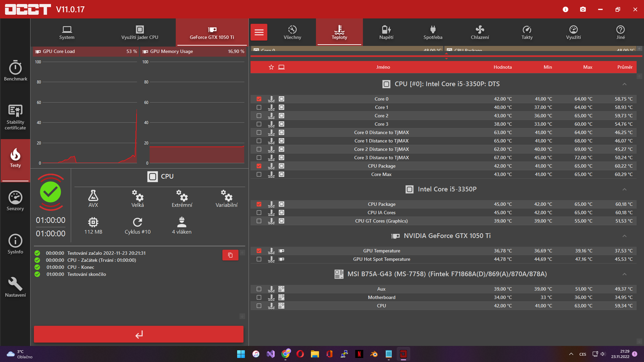Open Nastavení settings in sidebar
Screen dimensions: 644x362
[x=15, y=287]
